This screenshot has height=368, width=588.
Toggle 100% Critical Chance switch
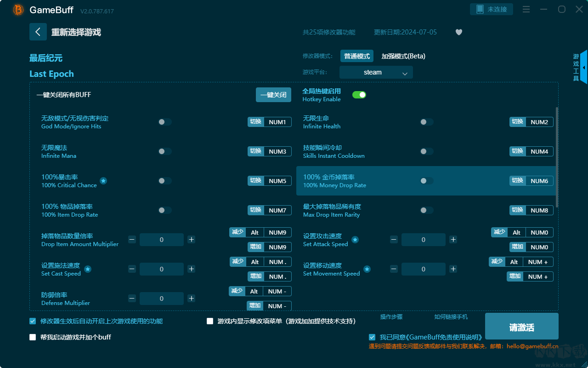click(165, 181)
